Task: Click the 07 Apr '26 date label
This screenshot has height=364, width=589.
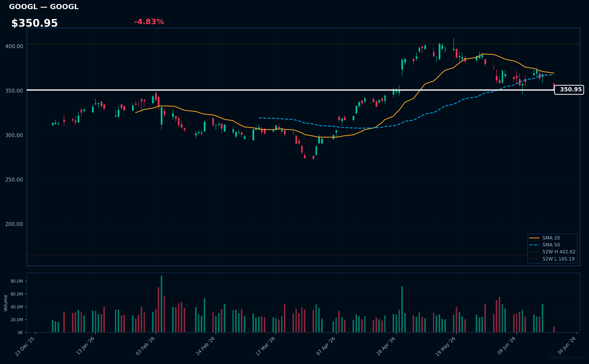Action: [326, 346]
